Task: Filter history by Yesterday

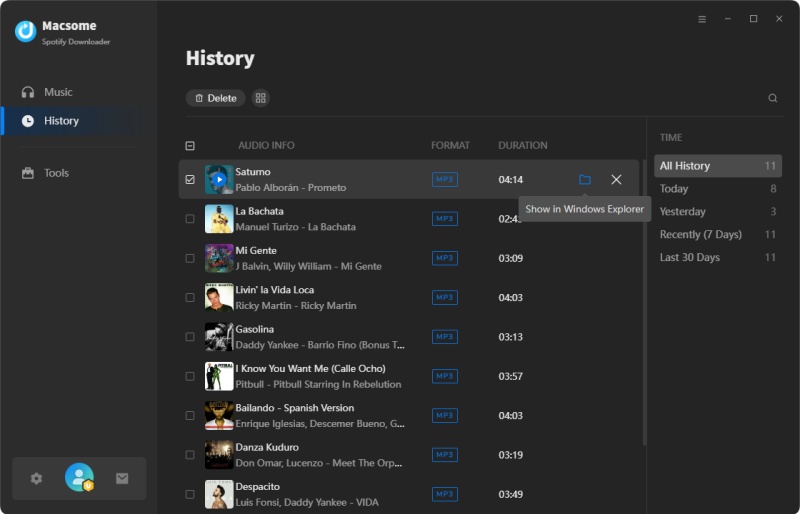Action: point(717,212)
